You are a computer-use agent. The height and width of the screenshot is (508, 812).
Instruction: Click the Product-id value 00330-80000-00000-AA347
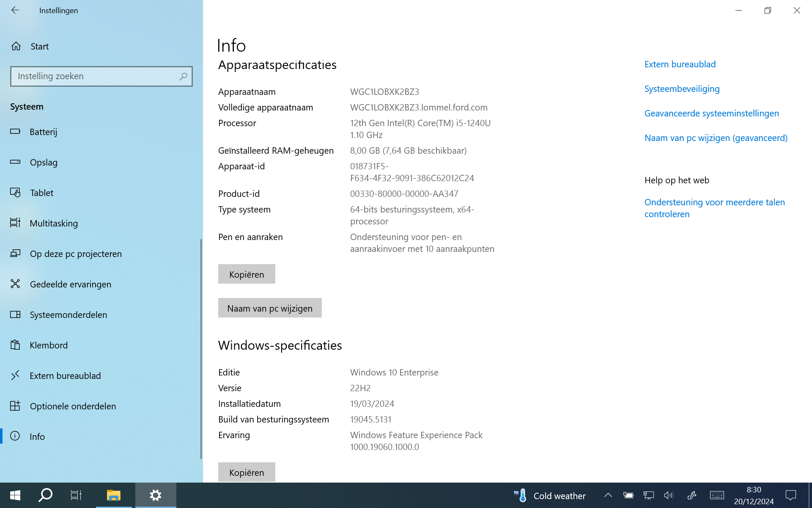(404, 194)
